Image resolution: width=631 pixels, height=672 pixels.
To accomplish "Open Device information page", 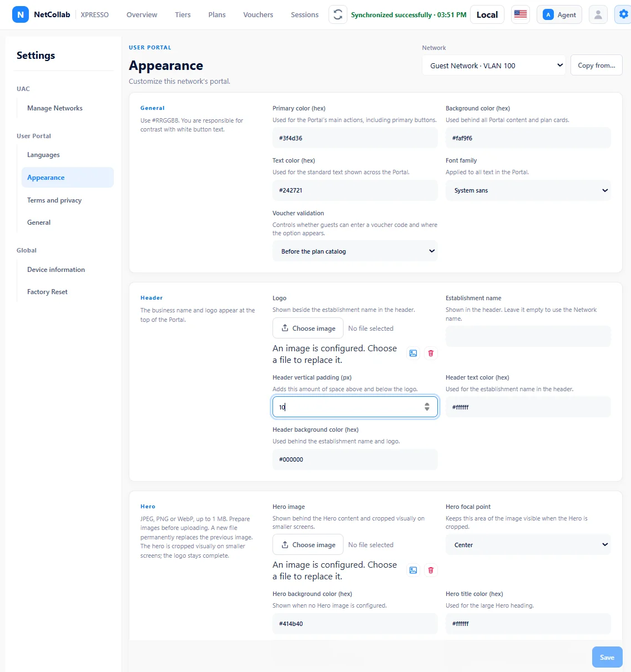I will click(x=68, y=270).
